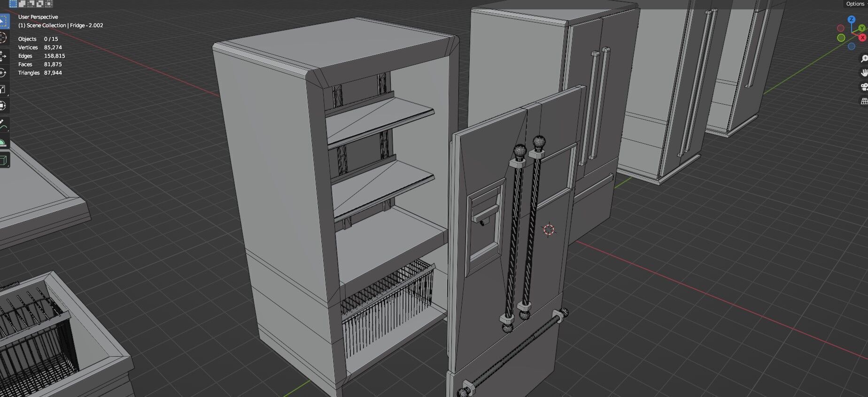
Task: Snap view to Y axis gizmo
Action: coord(862,28)
